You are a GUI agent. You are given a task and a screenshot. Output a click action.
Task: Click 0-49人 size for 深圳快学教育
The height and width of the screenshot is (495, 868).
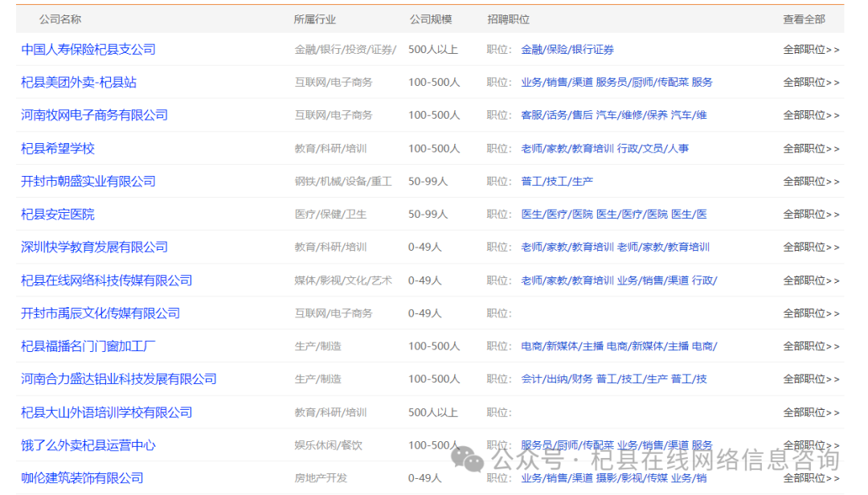(424, 247)
